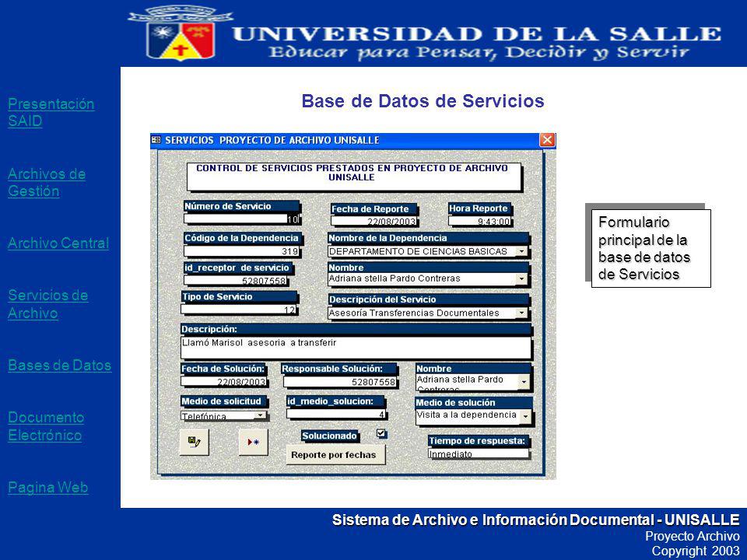Click the Tipo de Servicio field

tap(239, 310)
